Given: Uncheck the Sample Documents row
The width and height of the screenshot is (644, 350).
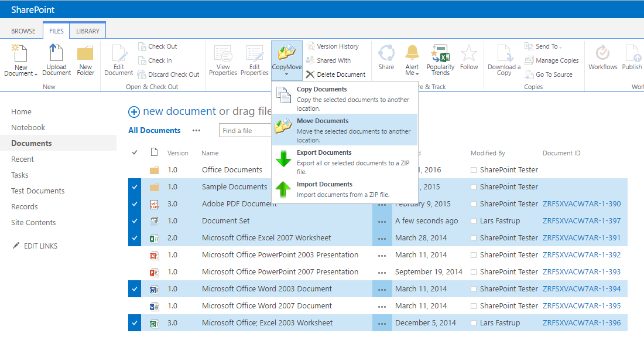Looking at the screenshot, I should [134, 186].
